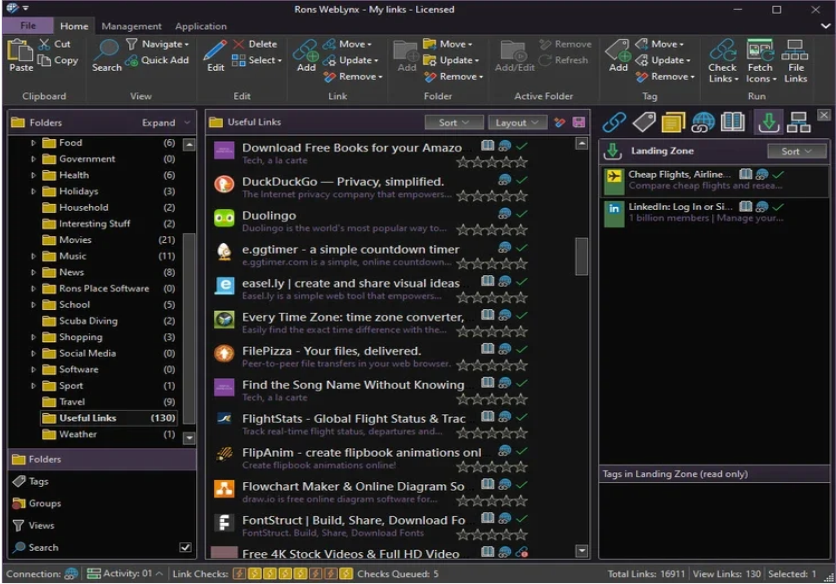Toggle the checkmark on FontStruct row
Screen dimensions: 836x584
[522, 518]
